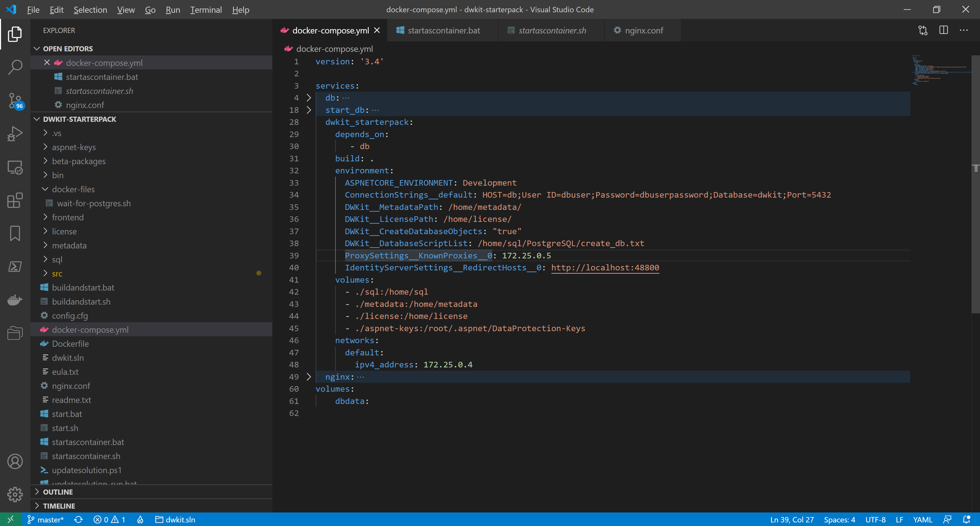Click docker-compose.yml breadcrumb item

(x=334, y=49)
